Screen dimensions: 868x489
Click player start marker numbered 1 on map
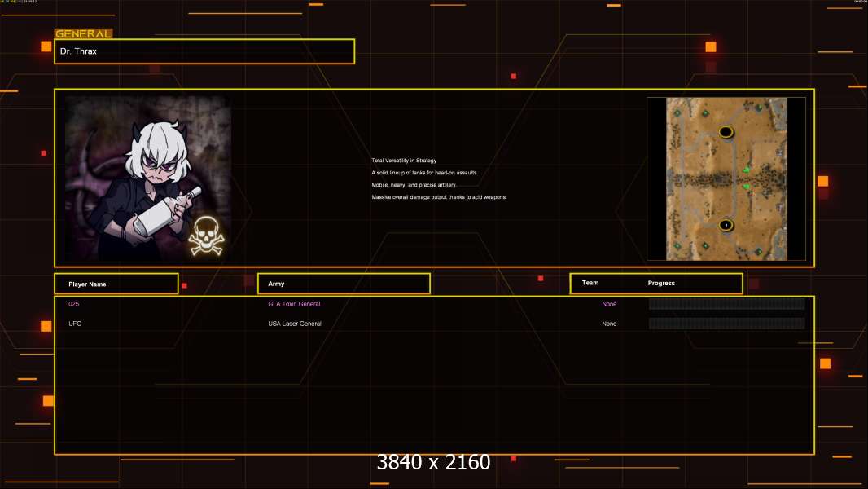click(x=726, y=225)
